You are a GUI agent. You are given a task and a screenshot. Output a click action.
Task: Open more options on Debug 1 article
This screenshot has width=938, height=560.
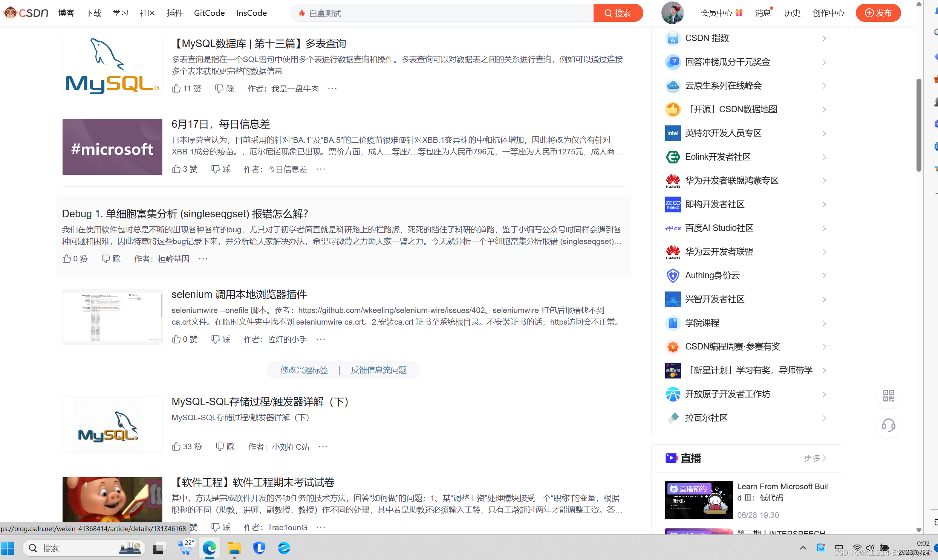(x=203, y=258)
